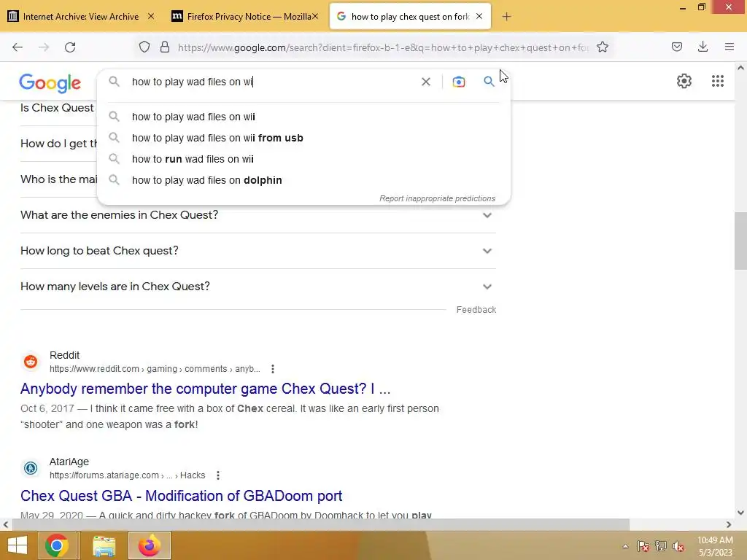Expand 'How many levels are in Chex Quest?'
The height and width of the screenshot is (560, 747).
click(258, 287)
